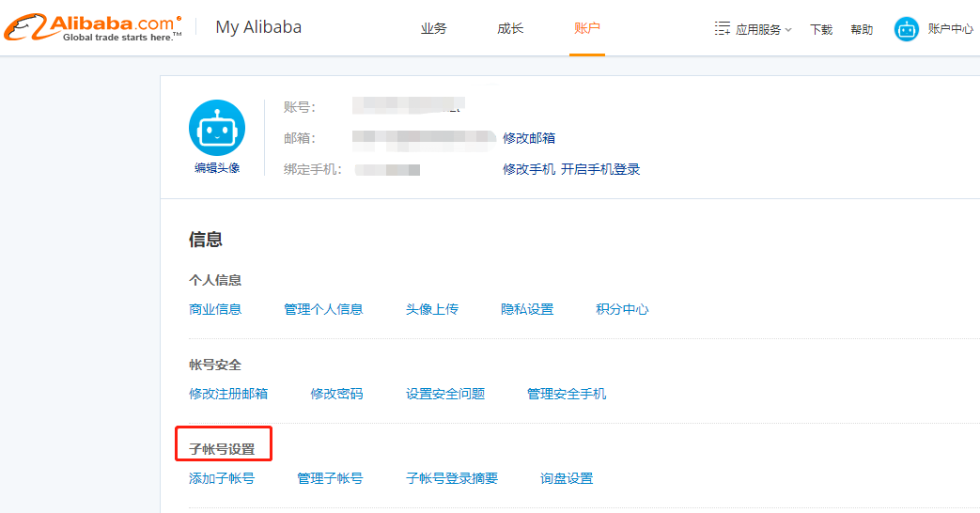Open 管理个人信息
980x513 pixels.
pos(323,309)
